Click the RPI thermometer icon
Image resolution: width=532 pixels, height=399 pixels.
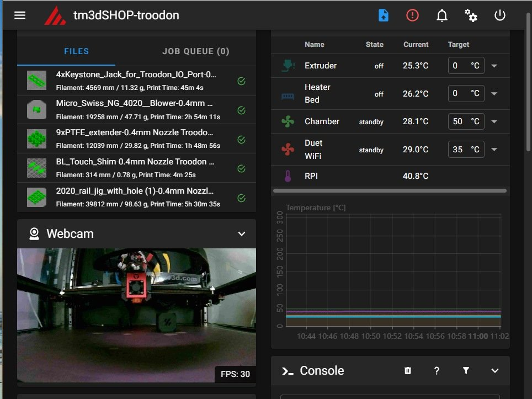(x=288, y=176)
